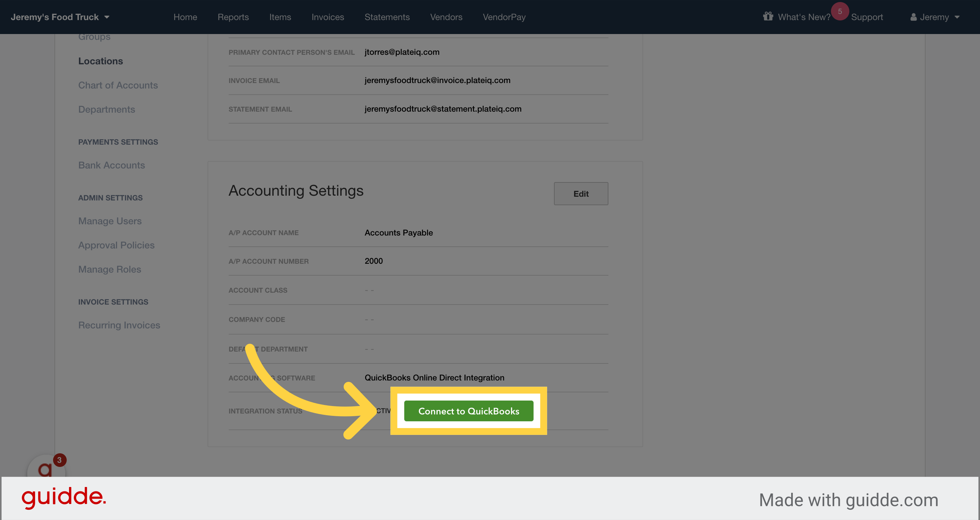Go to the Home tab
The height and width of the screenshot is (520, 980).
[x=185, y=17]
